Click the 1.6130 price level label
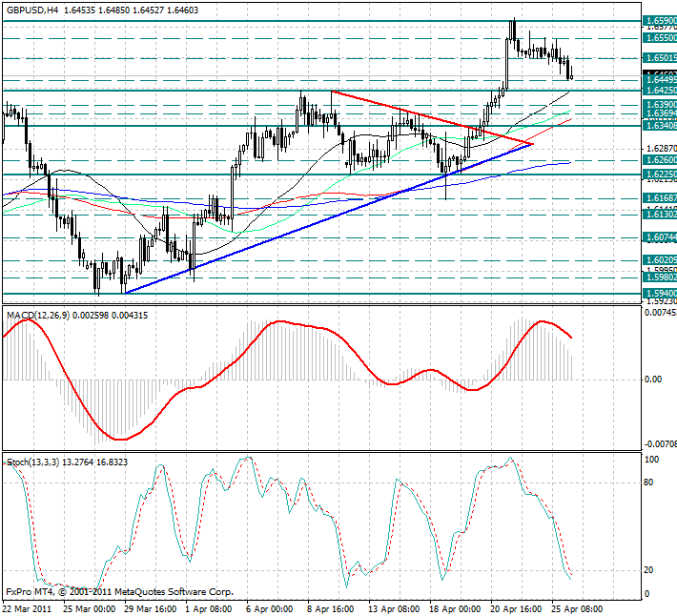 click(x=660, y=215)
